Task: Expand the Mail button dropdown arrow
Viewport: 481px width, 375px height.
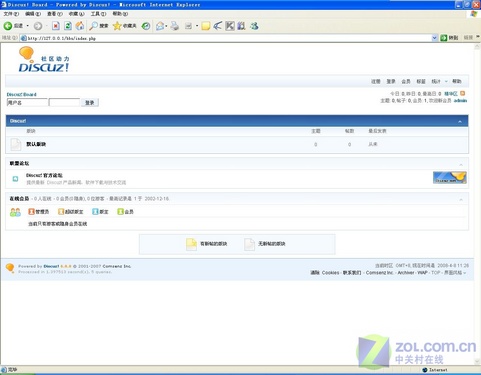Action: tap(166, 26)
